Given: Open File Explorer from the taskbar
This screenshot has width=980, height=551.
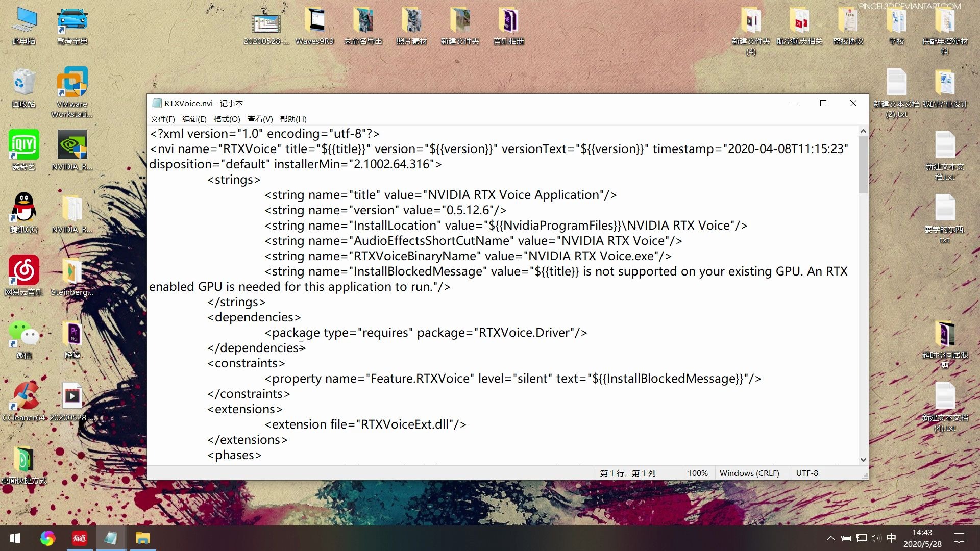Looking at the screenshot, I should [x=142, y=538].
